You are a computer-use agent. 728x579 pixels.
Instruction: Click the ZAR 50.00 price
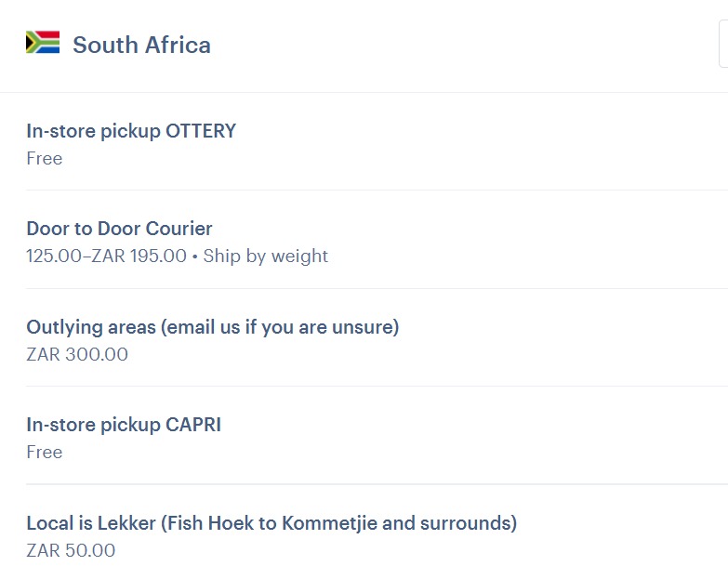71,551
